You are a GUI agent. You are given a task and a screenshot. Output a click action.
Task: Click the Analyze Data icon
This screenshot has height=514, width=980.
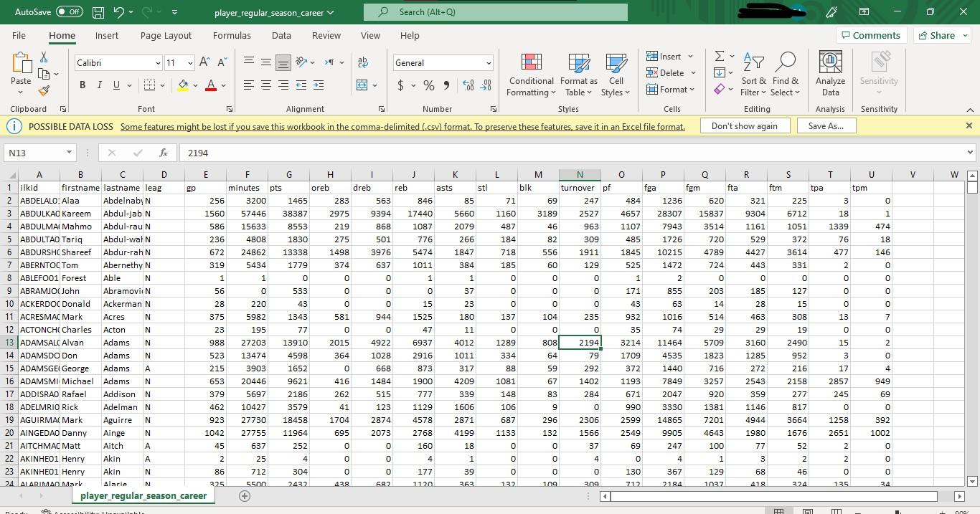830,75
